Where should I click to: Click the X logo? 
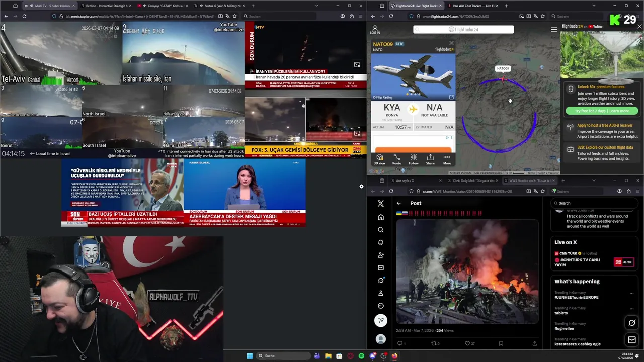click(381, 203)
